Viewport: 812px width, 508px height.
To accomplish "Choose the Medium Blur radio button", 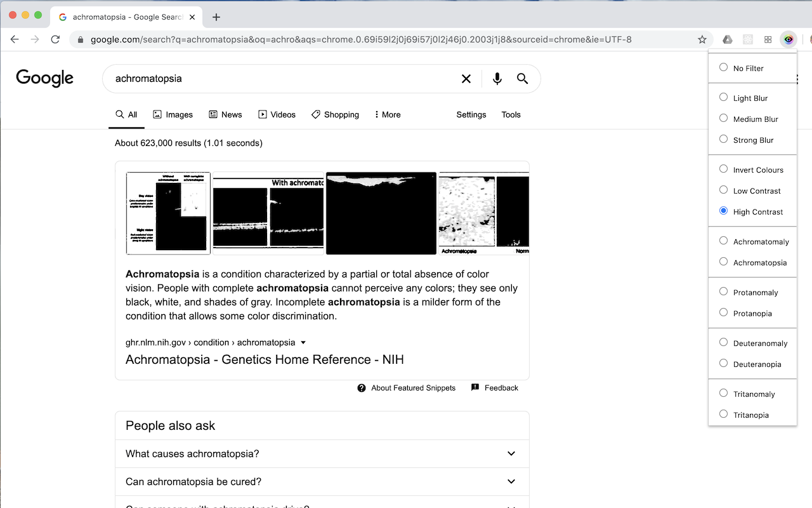I will [x=723, y=118].
